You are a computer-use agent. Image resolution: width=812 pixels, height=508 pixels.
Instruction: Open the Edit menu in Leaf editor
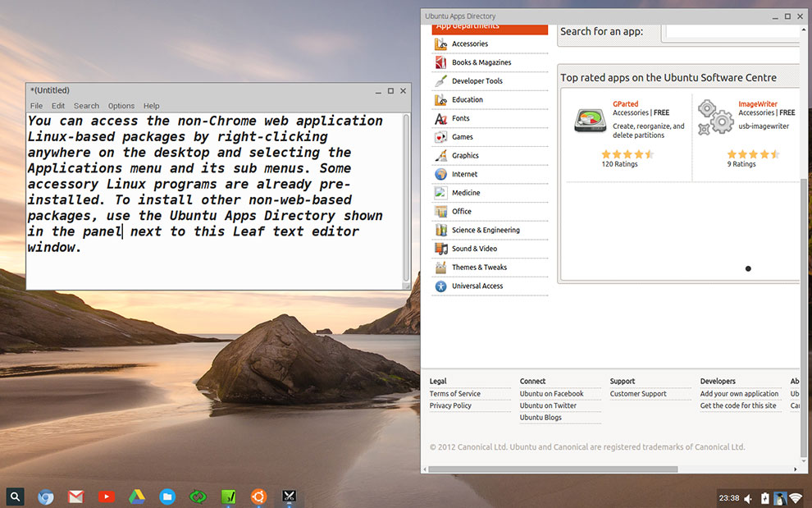click(58, 106)
